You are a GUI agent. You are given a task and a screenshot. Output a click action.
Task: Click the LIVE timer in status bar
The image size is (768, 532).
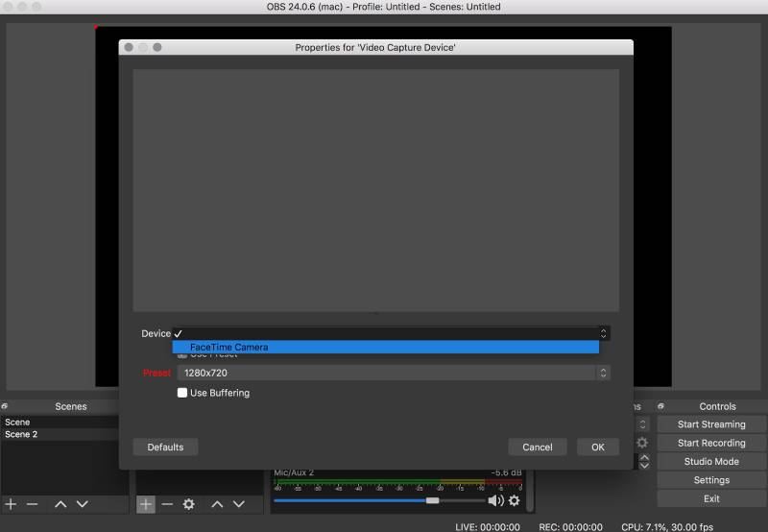(x=488, y=527)
